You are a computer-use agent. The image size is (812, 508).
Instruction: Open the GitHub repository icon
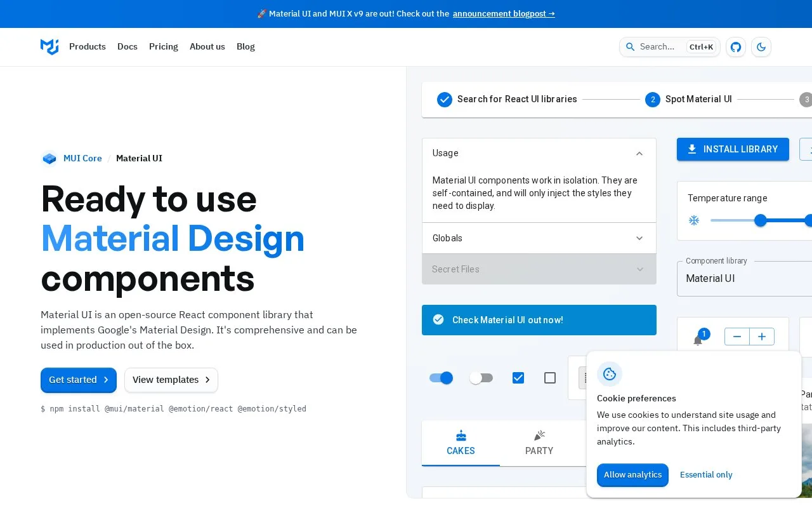(736, 47)
